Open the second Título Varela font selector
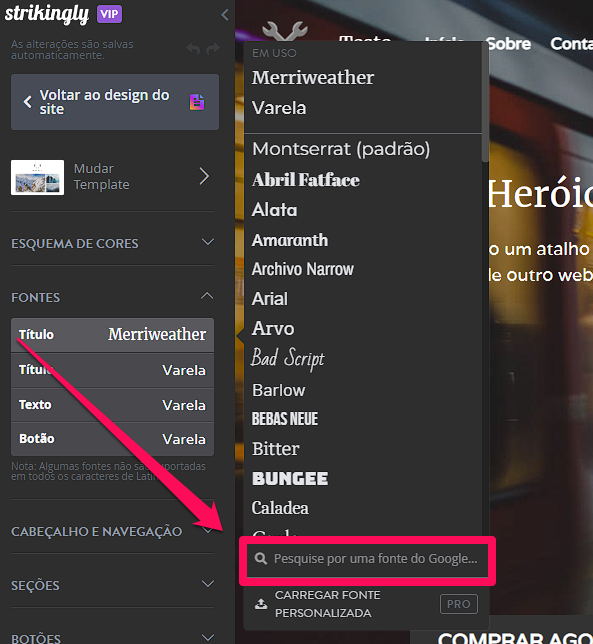The height and width of the screenshot is (644, 593). 112,370
